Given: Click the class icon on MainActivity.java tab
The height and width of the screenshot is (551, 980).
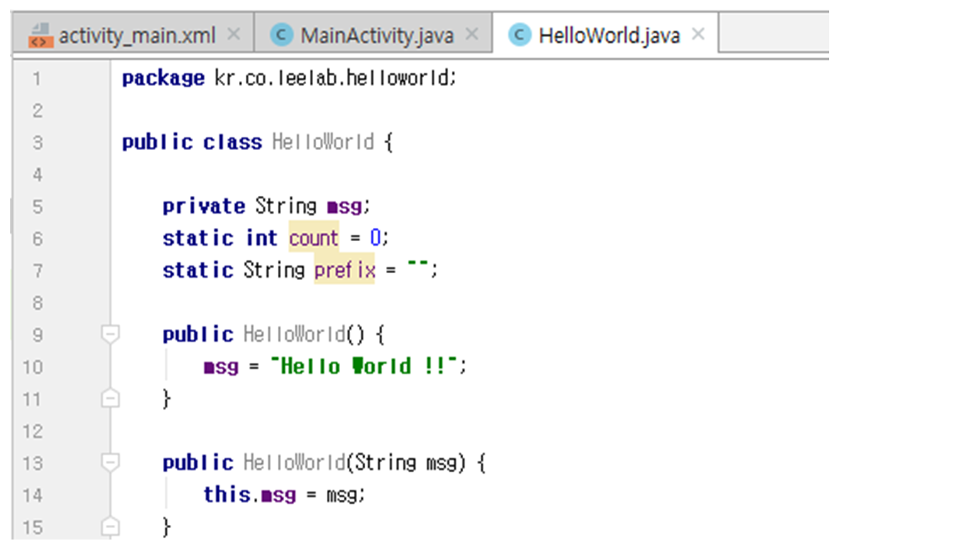Looking at the screenshot, I should coord(282,35).
